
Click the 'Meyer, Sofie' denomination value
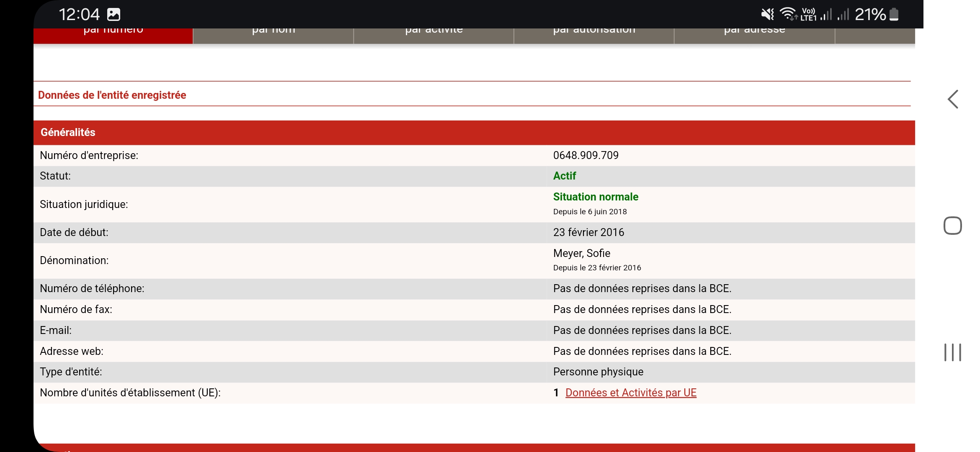[581, 253]
